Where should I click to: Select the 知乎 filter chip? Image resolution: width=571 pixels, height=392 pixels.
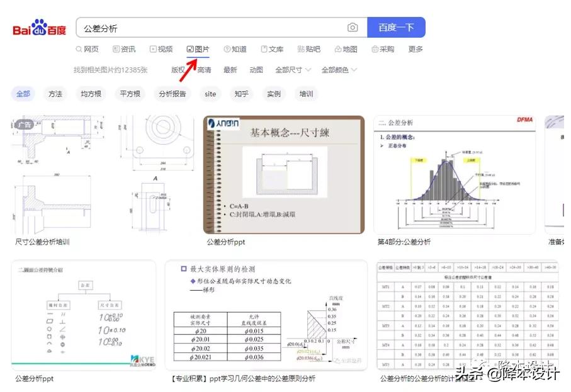[242, 94]
